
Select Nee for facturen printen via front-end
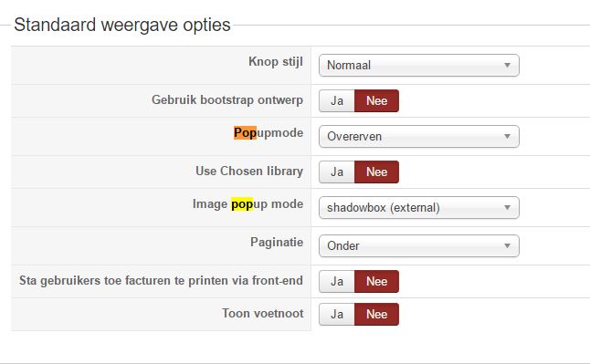pos(376,281)
